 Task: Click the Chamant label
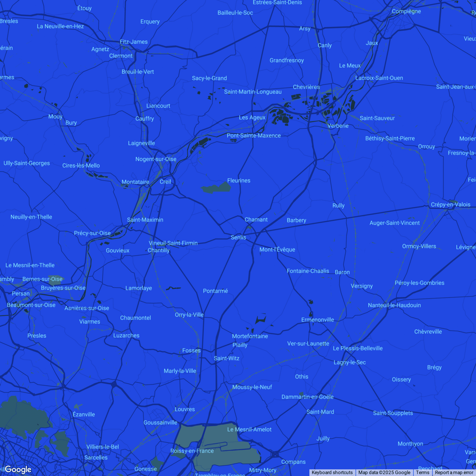pos(256,220)
